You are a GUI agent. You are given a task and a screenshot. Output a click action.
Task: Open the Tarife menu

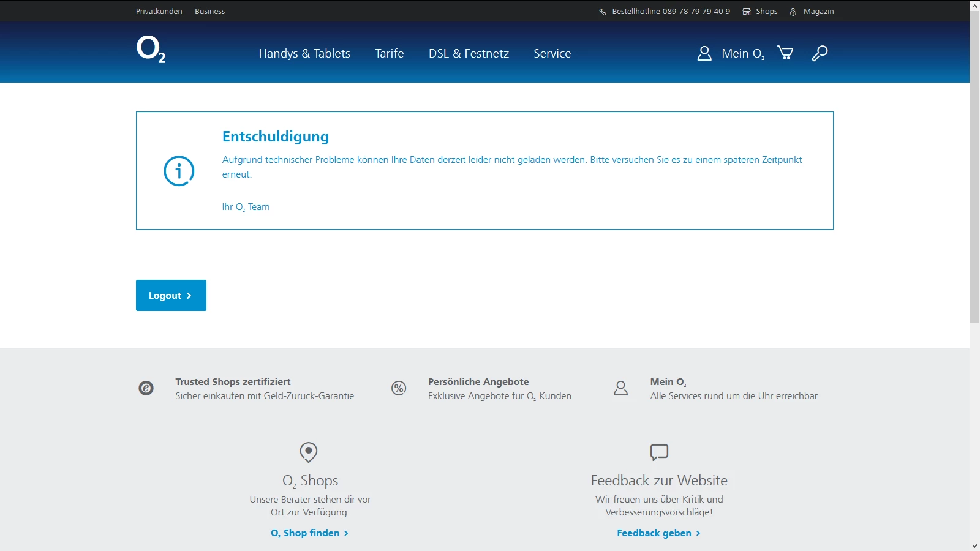tap(390, 53)
